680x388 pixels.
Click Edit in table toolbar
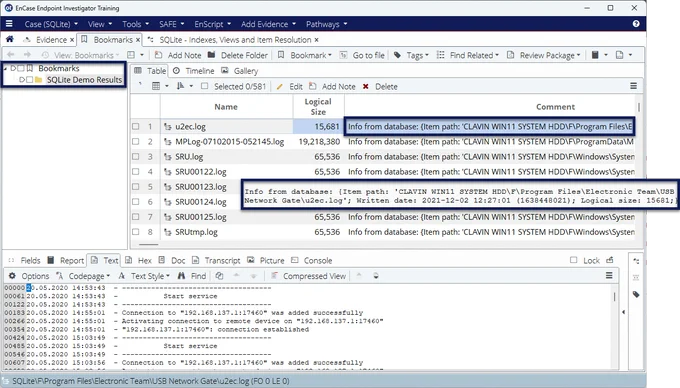pos(290,86)
